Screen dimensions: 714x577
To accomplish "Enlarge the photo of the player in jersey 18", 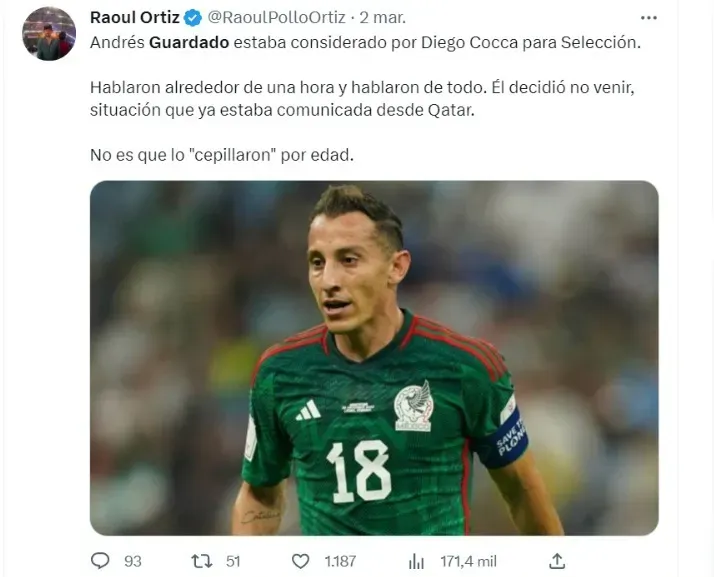I will coord(374,358).
